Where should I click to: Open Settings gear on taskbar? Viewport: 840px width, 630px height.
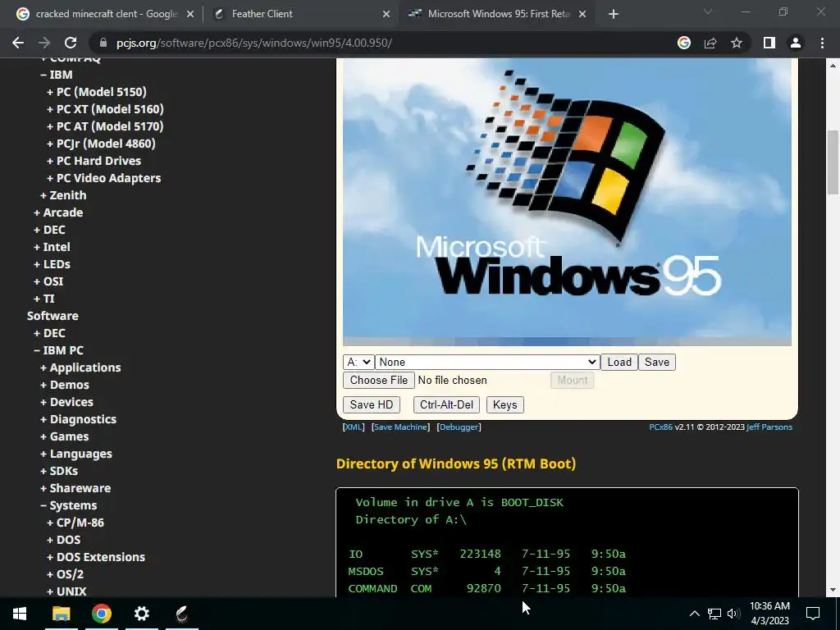pos(141,614)
